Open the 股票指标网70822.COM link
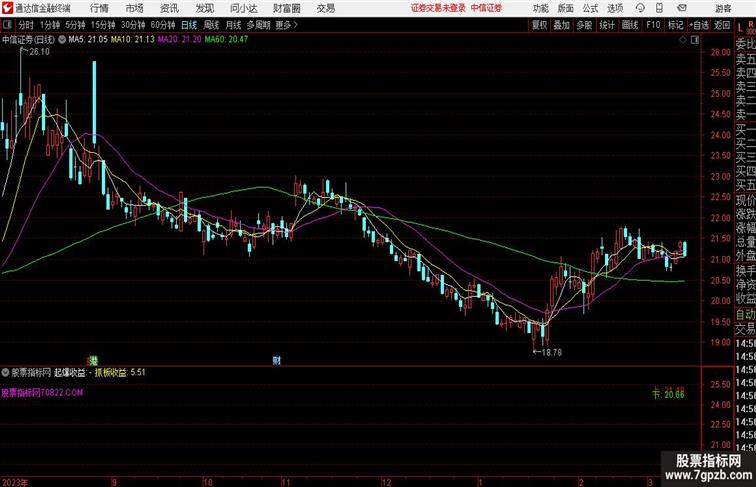Screen dimensions: 756x487 pos(42,392)
